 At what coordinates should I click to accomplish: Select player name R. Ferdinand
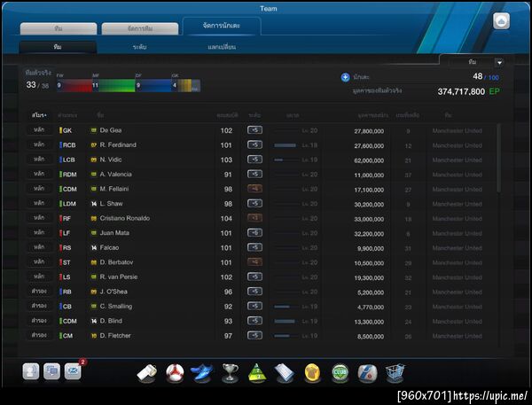(118, 144)
